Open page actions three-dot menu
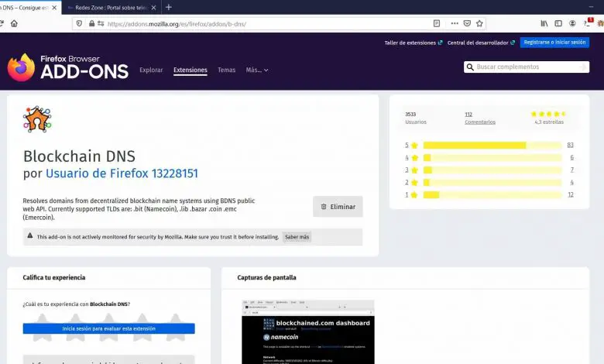Image resolution: width=604 pixels, height=364 pixels. (x=455, y=23)
